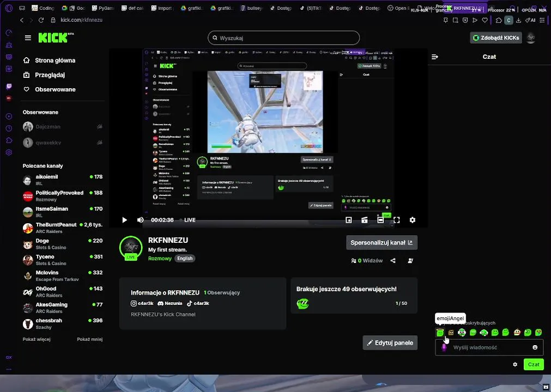Click the purple microphone icon in chat

[444, 347]
